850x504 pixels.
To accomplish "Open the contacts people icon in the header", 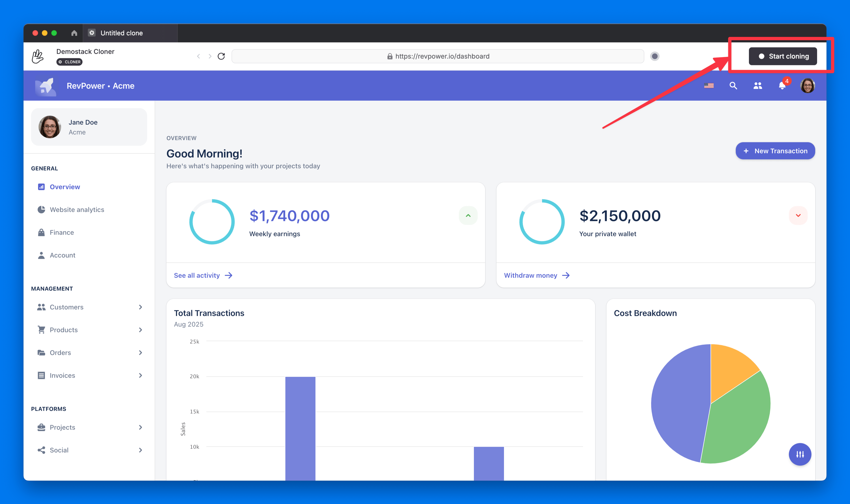I will [758, 86].
